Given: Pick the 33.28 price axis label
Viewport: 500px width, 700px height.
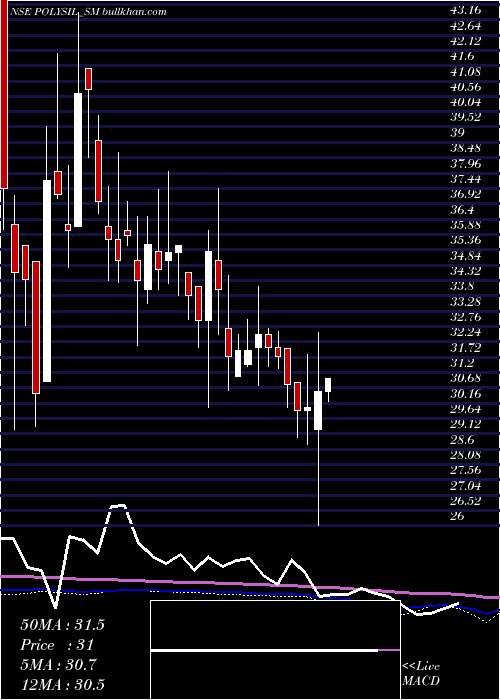Looking at the screenshot, I should coord(467,301).
